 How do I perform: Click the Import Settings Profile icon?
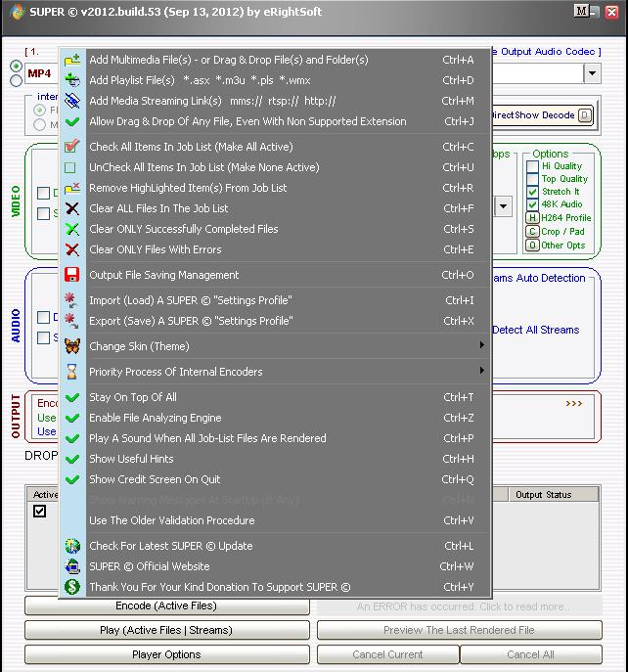71,300
